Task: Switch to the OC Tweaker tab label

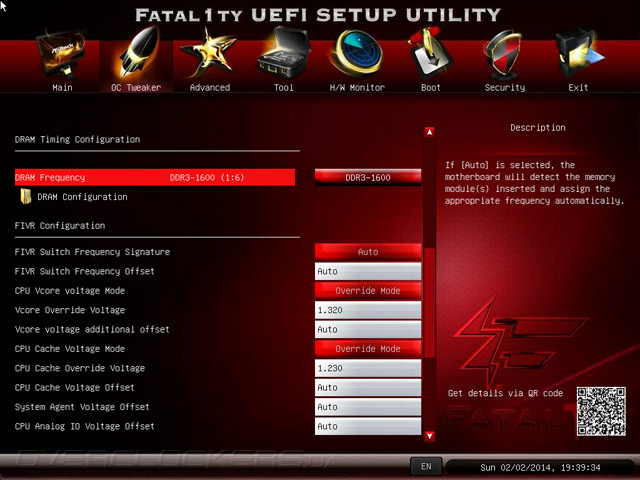Action: (x=136, y=87)
